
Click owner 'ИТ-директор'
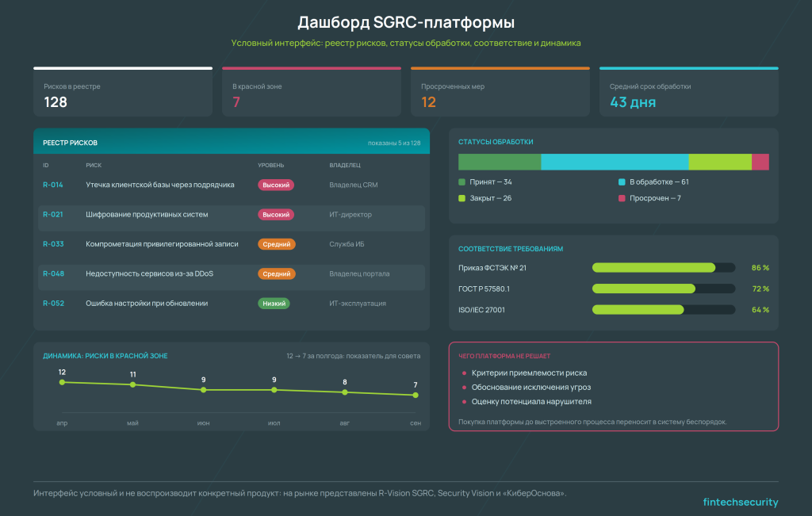pos(350,214)
